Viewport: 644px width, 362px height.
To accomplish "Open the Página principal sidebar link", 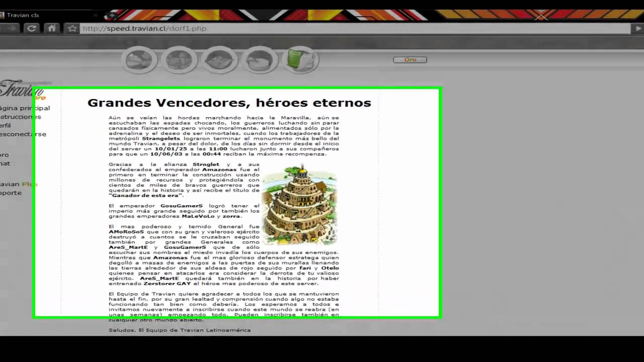I will pyautogui.click(x=25, y=108).
